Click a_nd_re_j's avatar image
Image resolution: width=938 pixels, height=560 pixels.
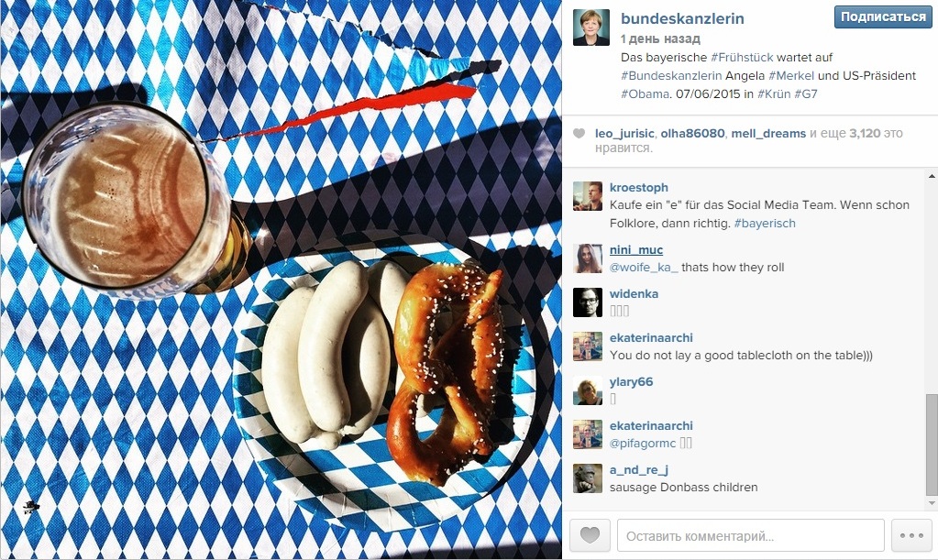coord(588,478)
